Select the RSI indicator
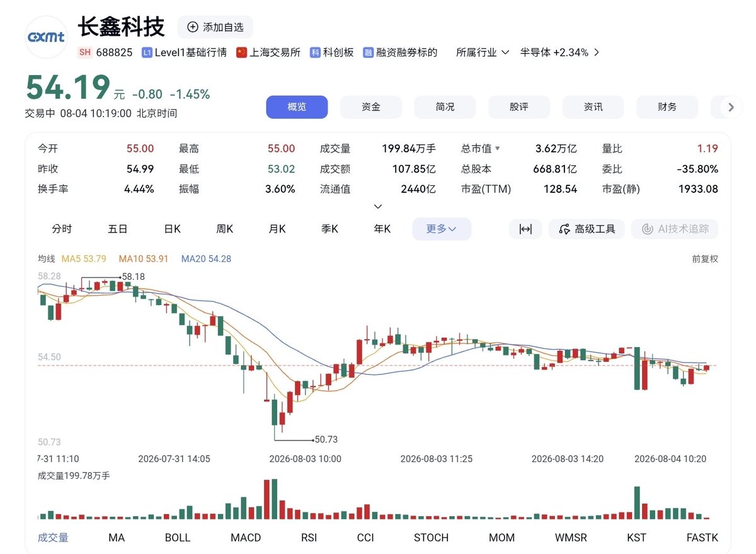 [x=309, y=538]
